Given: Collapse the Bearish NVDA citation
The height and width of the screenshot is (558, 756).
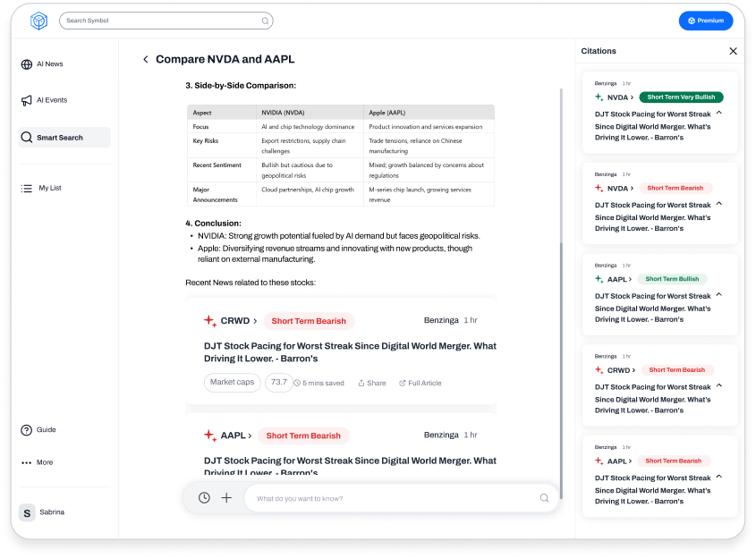Looking at the screenshot, I should (x=719, y=204).
